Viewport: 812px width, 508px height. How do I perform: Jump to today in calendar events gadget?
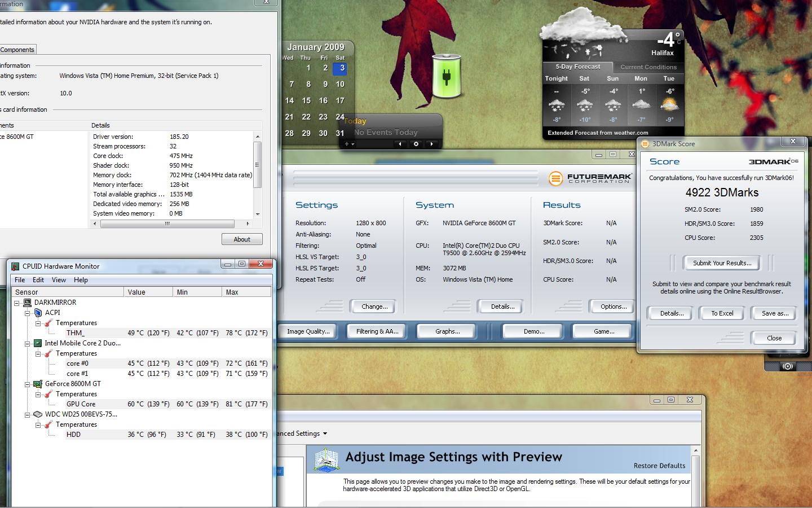[416, 144]
